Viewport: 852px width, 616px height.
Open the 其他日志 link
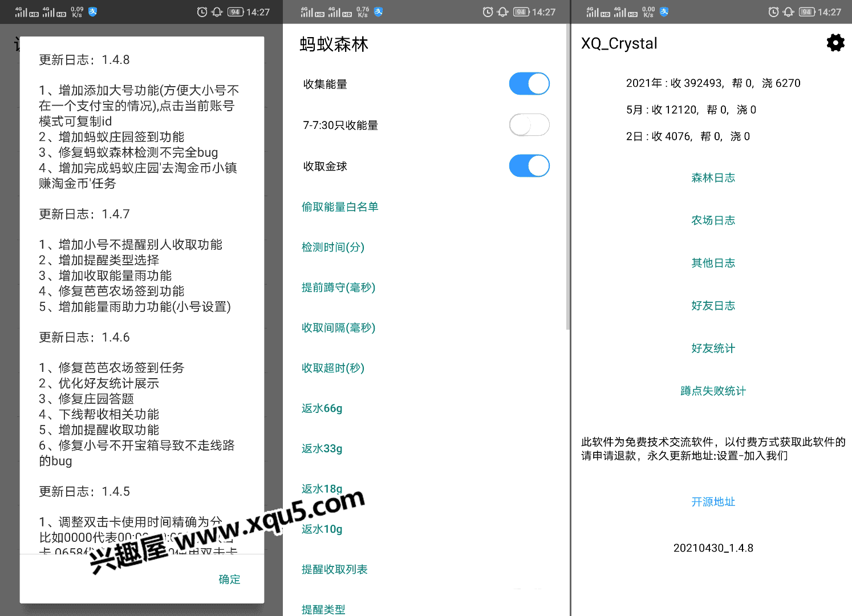pos(713,263)
